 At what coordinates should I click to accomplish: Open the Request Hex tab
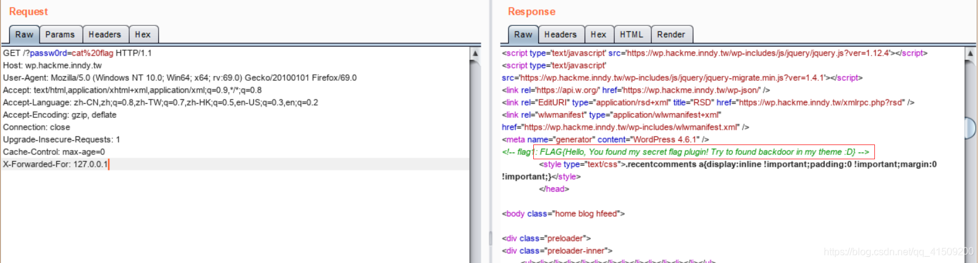pos(143,35)
